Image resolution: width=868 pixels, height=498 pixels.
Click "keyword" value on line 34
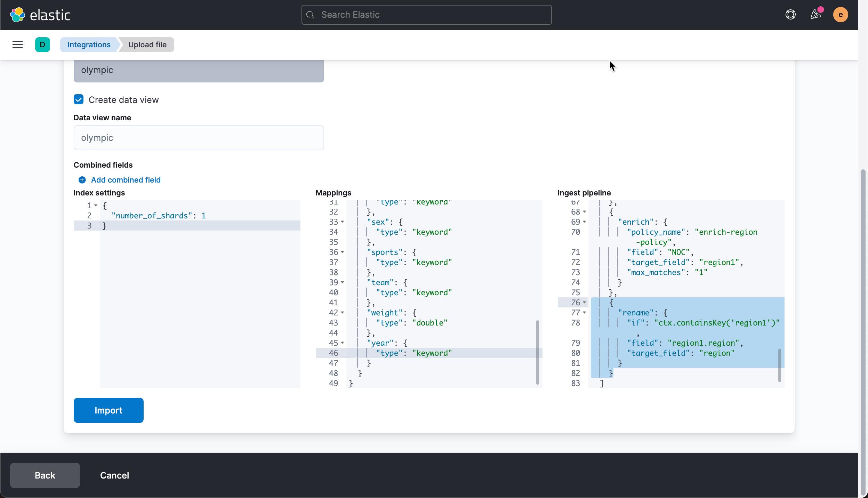click(x=432, y=232)
